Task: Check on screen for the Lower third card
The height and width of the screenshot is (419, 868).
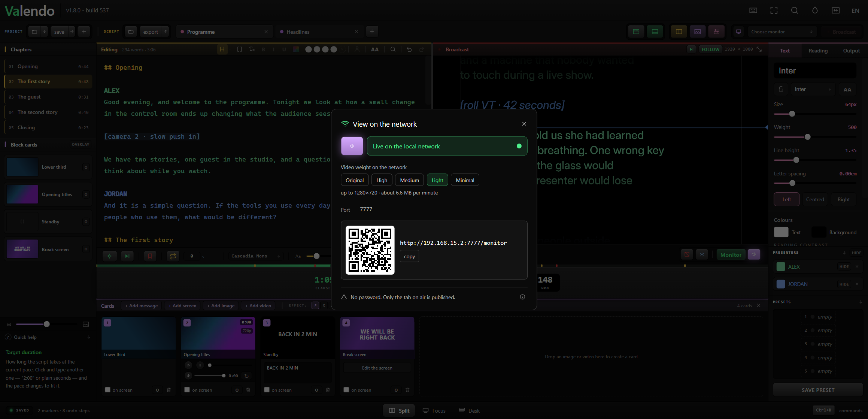Action: click(x=108, y=390)
